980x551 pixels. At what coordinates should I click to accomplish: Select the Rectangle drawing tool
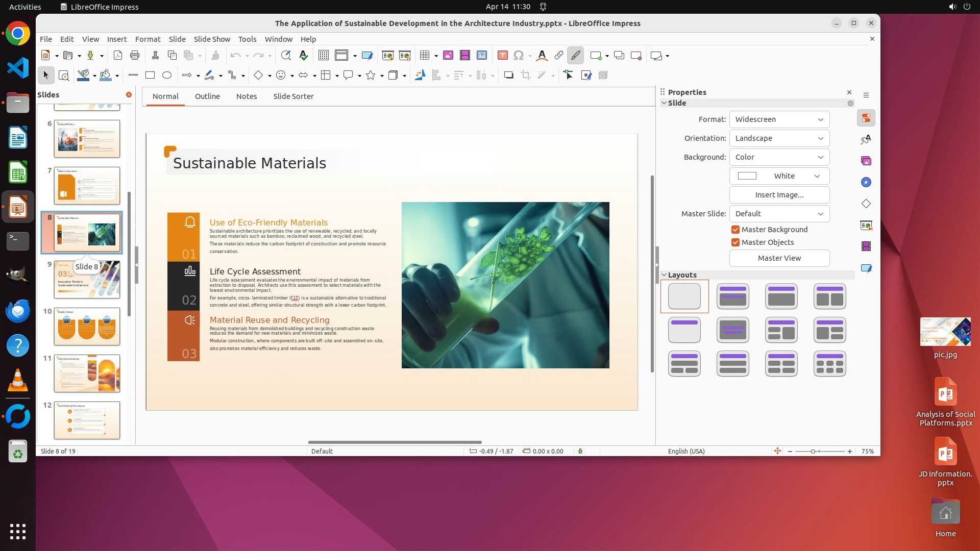tap(150, 76)
